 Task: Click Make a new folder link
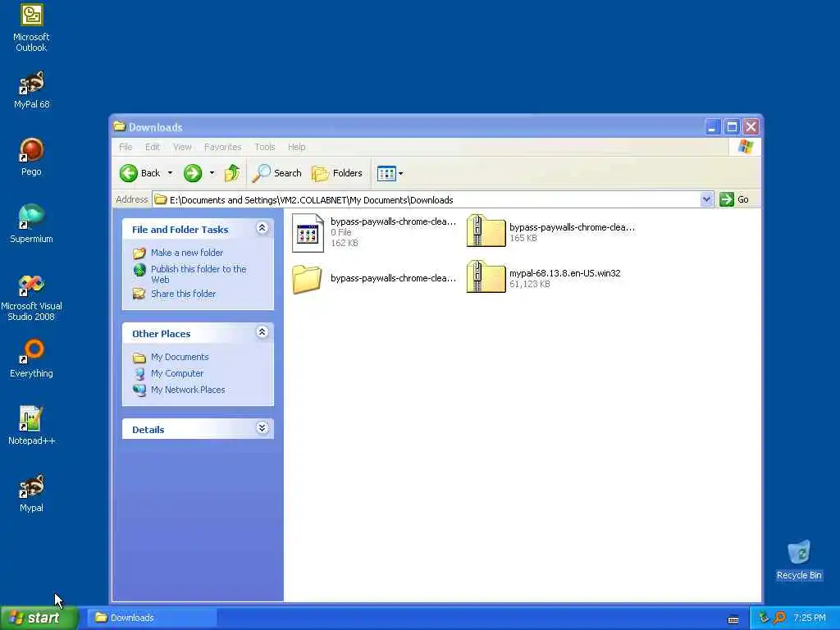click(x=187, y=253)
